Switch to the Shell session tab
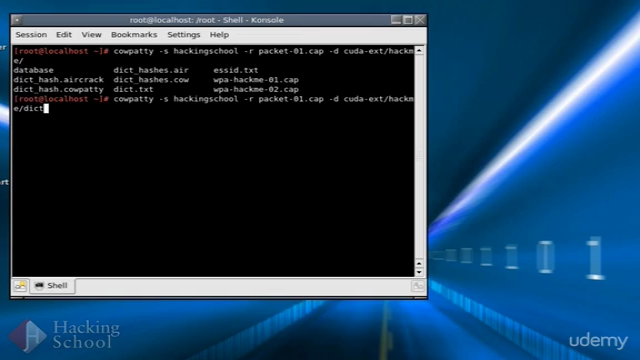The width and height of the screenshot is (640, 360). coord(52,286)
